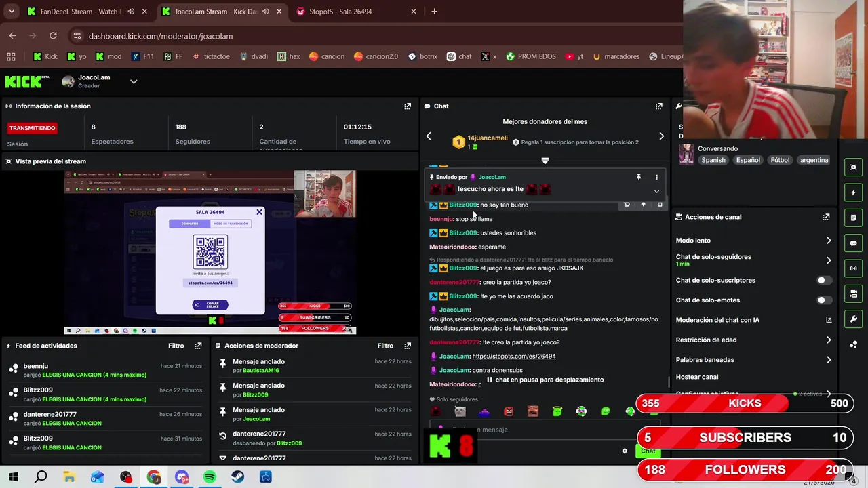Click the green Chat send button

[x=648, y=451]
